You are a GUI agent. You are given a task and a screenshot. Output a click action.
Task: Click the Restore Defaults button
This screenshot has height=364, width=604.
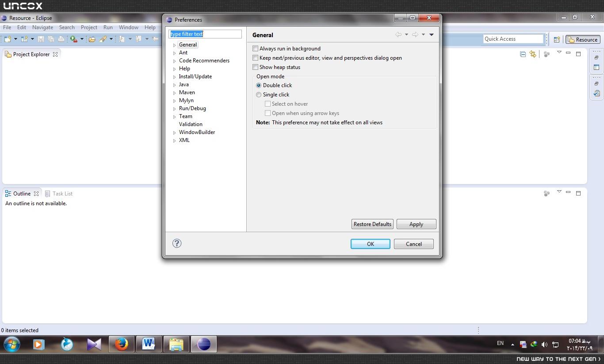click(372, 224)
